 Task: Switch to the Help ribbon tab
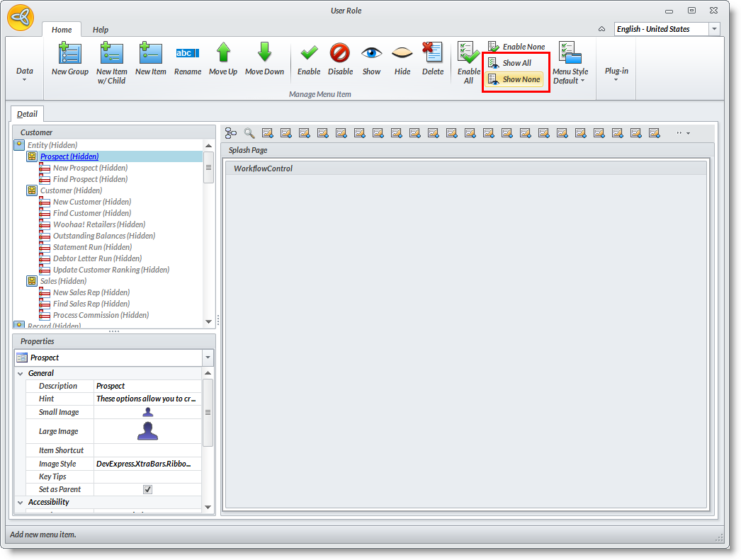pos(101,30)
